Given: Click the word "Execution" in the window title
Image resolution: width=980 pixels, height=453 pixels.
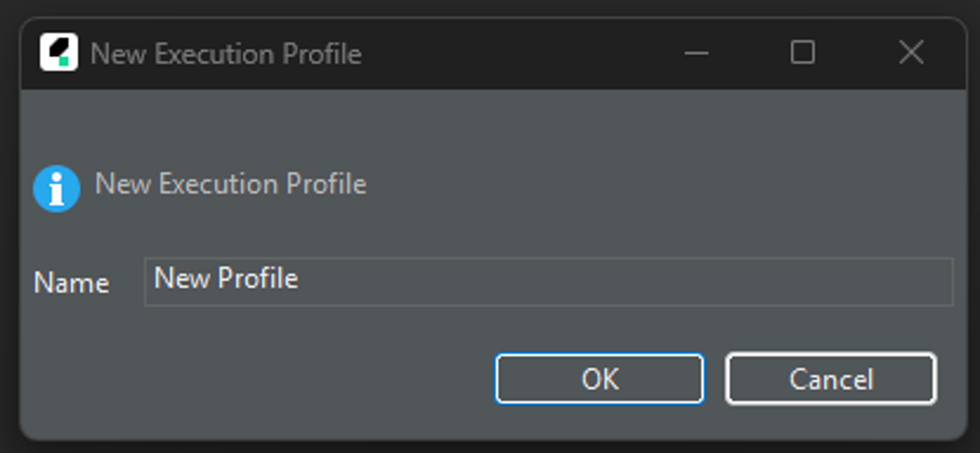Looking at the screenshot, I should pyautogui.click(x=214, y=54).
